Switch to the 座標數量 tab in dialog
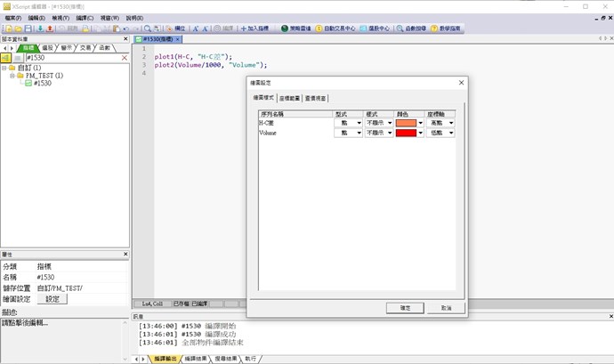This screenshot has width=614, height=364. pos(289,98)
